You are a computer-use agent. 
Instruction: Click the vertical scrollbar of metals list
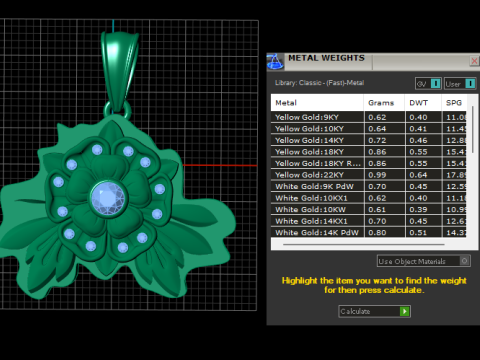coord(472,129)
